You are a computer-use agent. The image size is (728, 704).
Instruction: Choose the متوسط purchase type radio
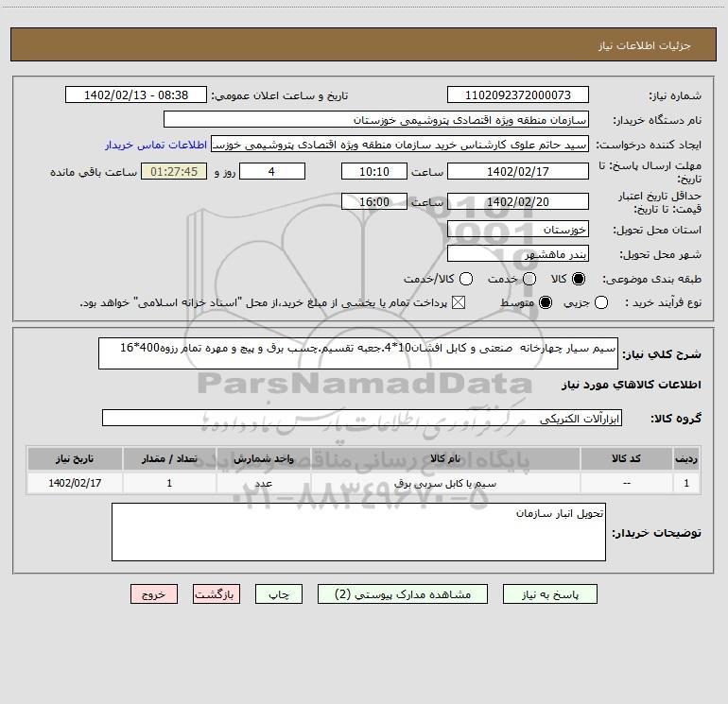pyautogui.click(x=546, y=302)
